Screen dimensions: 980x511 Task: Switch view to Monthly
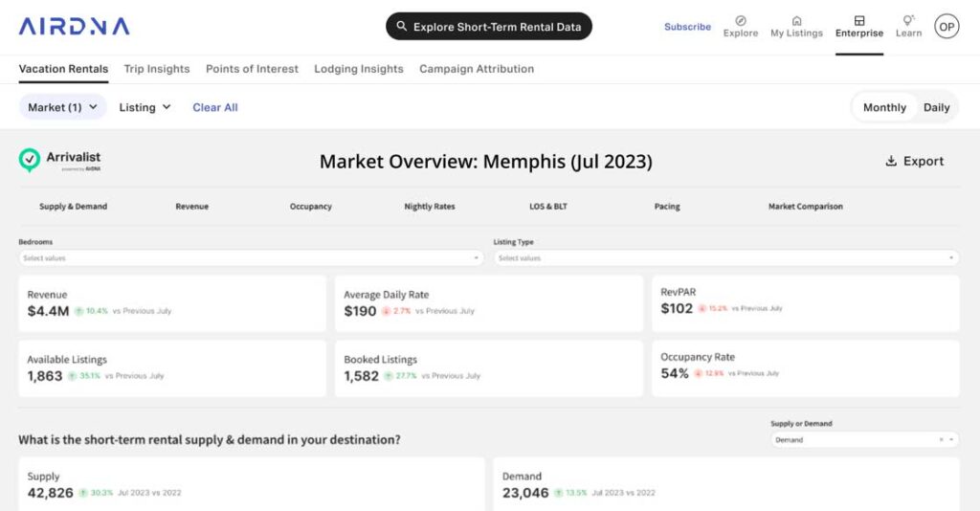point(884,107)
